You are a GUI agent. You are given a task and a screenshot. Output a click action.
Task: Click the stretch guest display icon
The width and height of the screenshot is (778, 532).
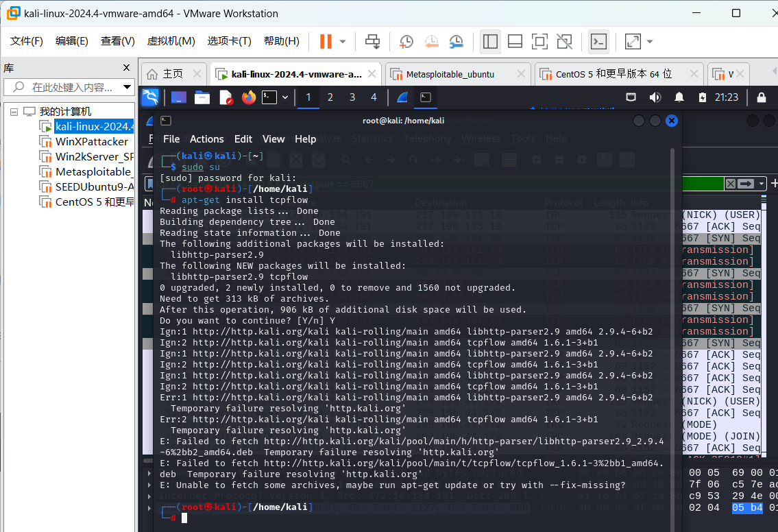pos(633,42)
